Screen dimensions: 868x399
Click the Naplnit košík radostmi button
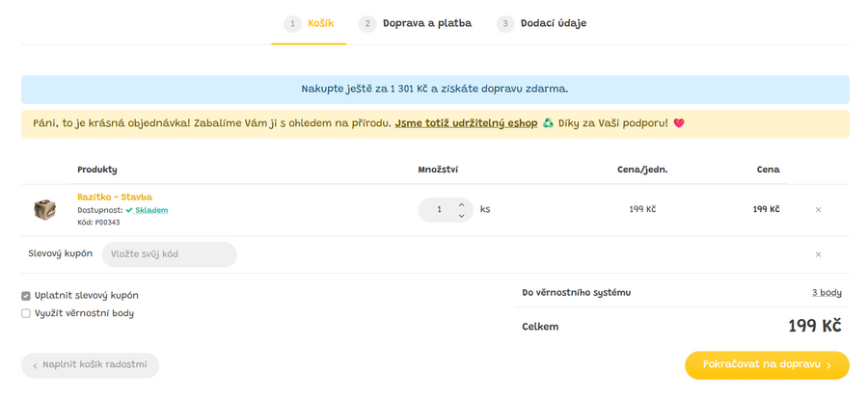[90, 365]
